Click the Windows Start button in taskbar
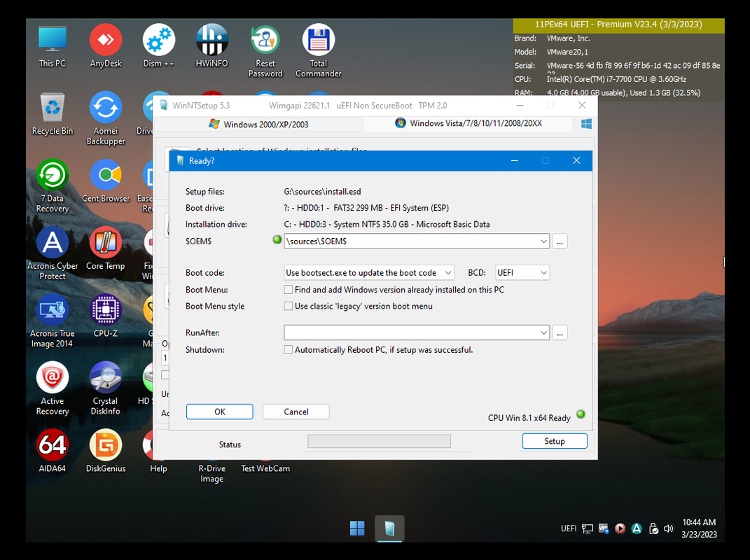Screen dimensions: 750x560 (357, 528)
